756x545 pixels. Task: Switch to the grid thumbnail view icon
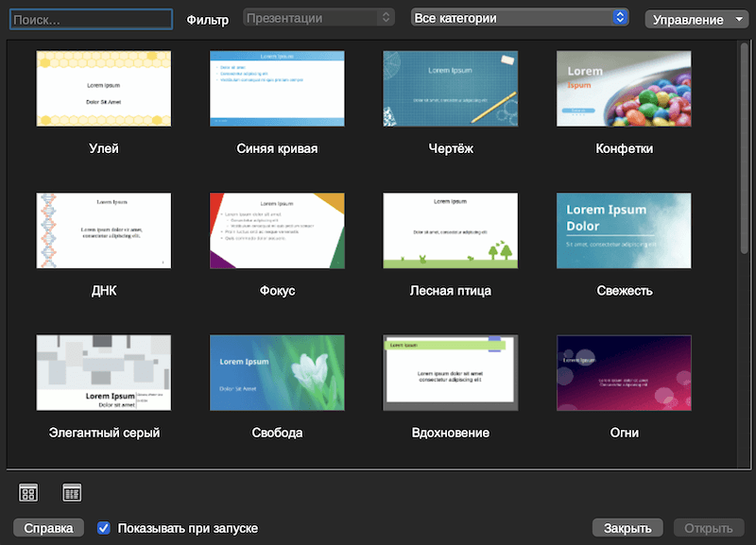tap(28, 492)
